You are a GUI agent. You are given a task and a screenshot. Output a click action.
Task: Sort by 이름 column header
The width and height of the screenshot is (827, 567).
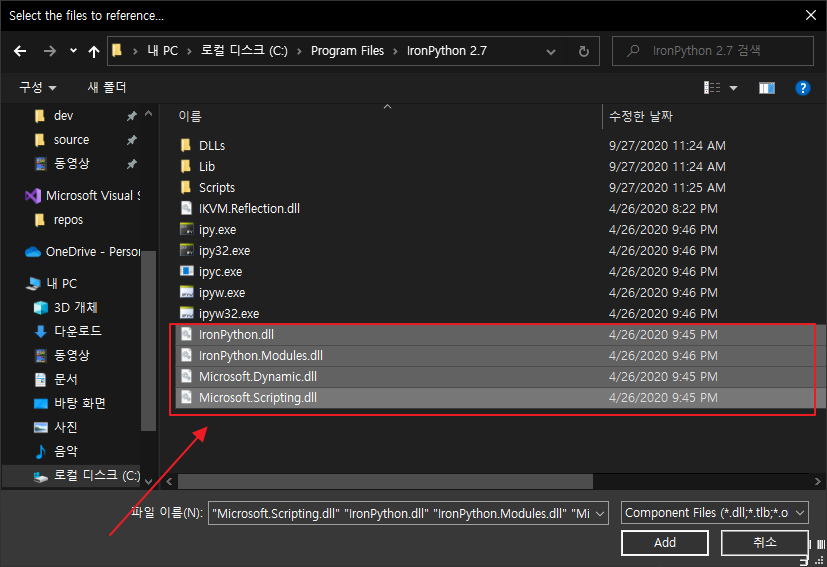190,116
